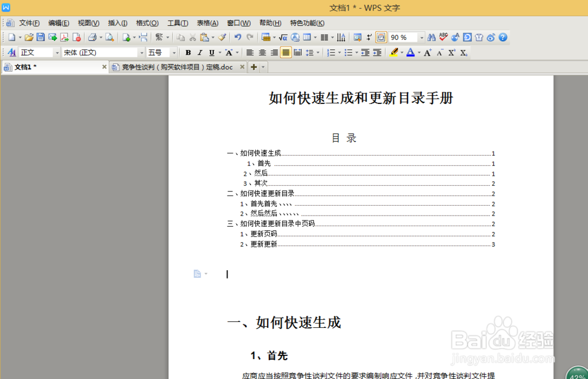
Task: Undo the last action
Action: (x=238, y=37)
